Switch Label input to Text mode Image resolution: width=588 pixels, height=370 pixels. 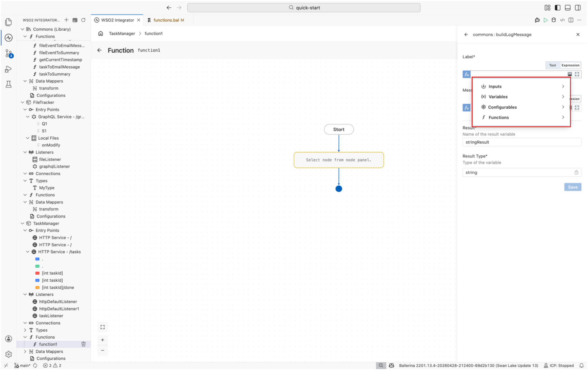click(x=552, y=65)
